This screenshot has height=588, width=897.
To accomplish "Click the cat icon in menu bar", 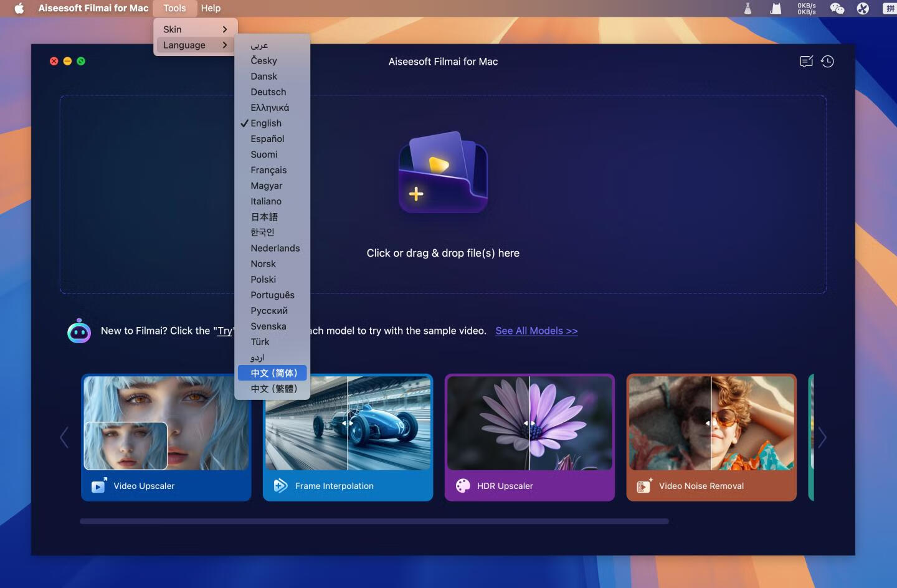I will pyautogui.click(x=776, y=8).
